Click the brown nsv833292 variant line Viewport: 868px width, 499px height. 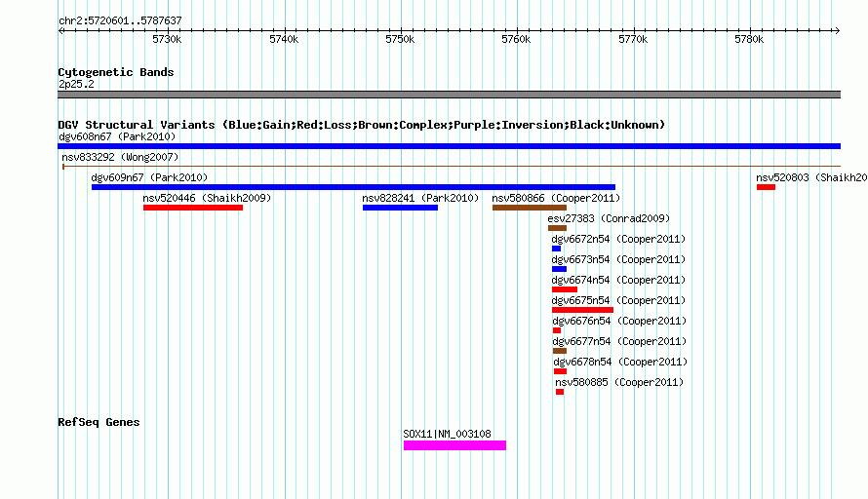click(452, 166)
